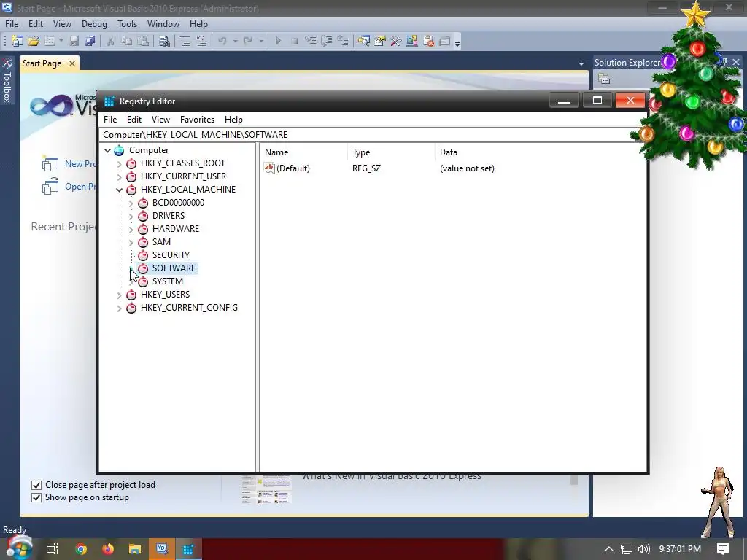Image resolution: width=747 pixels, height=560 pixels.
Task: Click HKEY_CLASSES_ROOT key icon in tree
Action: click(131, 164)
